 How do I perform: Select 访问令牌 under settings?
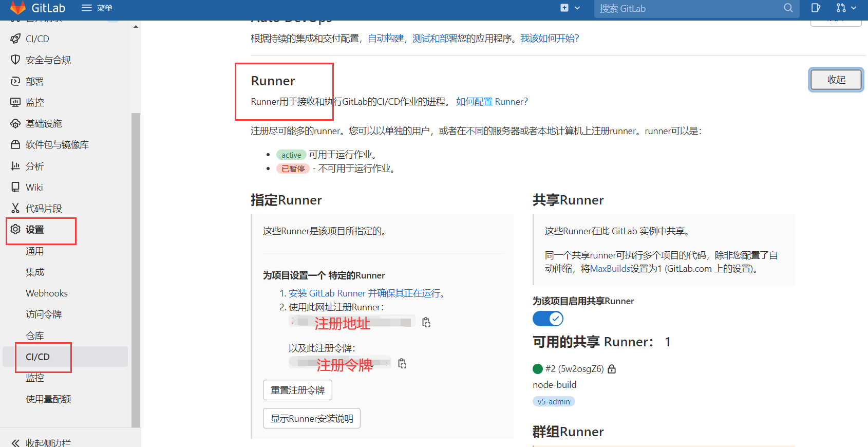44,314
